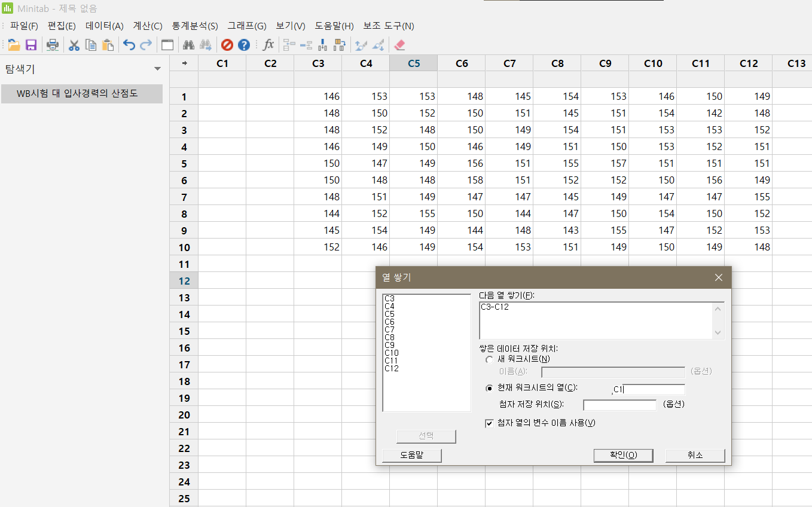Open the 통계분석(S) menu
The image size is (812, 507).
(195, 26)
